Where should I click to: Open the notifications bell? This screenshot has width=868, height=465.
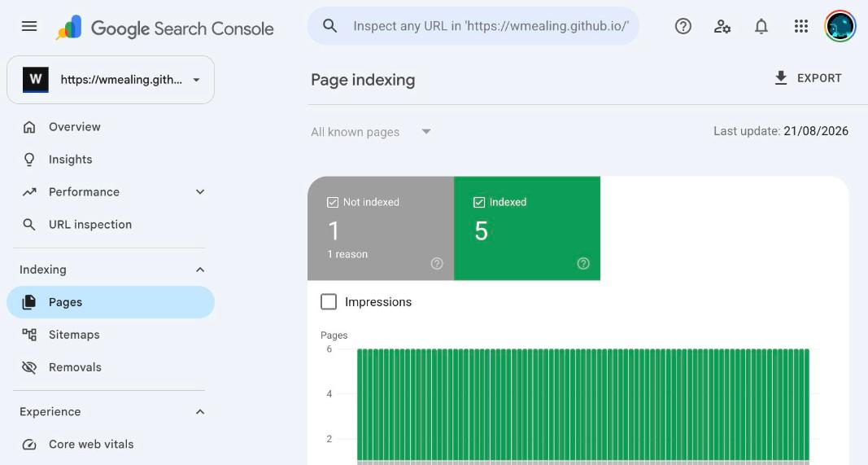761,26
